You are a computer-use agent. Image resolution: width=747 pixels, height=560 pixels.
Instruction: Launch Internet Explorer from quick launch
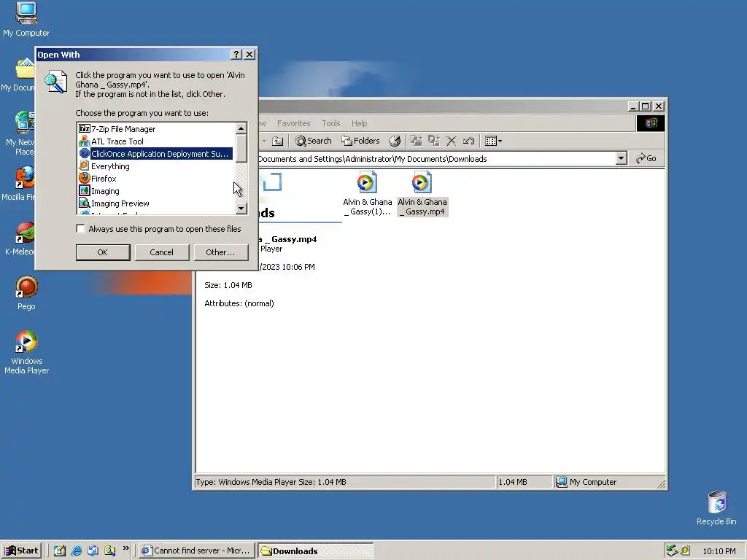coord(76,551)
